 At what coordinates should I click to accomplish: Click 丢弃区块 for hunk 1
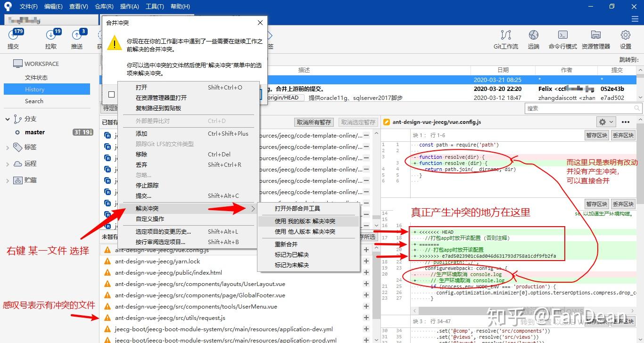[x=623, y=135]
